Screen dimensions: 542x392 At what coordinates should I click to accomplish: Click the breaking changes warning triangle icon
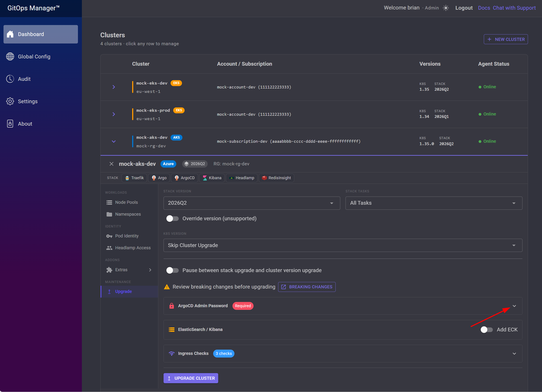click(x=167, y=287)
